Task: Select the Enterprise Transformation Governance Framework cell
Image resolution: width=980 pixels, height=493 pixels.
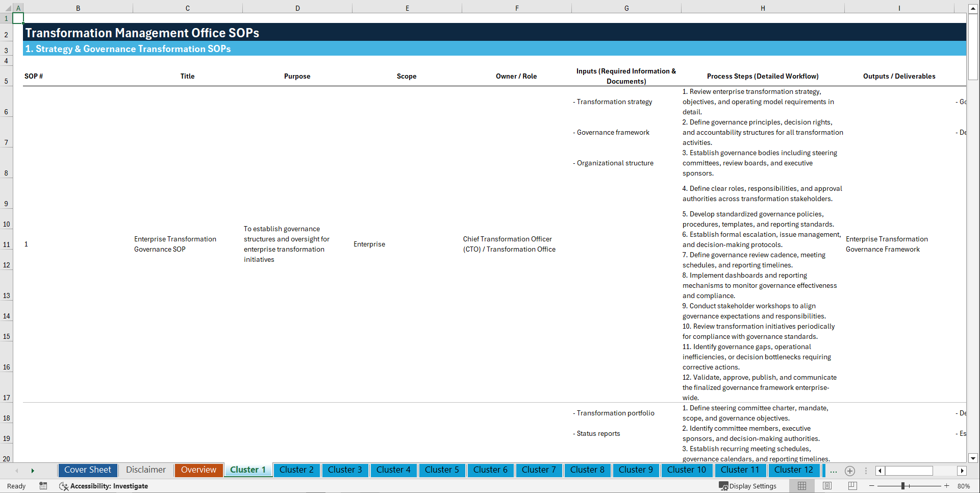Action: 899,244
